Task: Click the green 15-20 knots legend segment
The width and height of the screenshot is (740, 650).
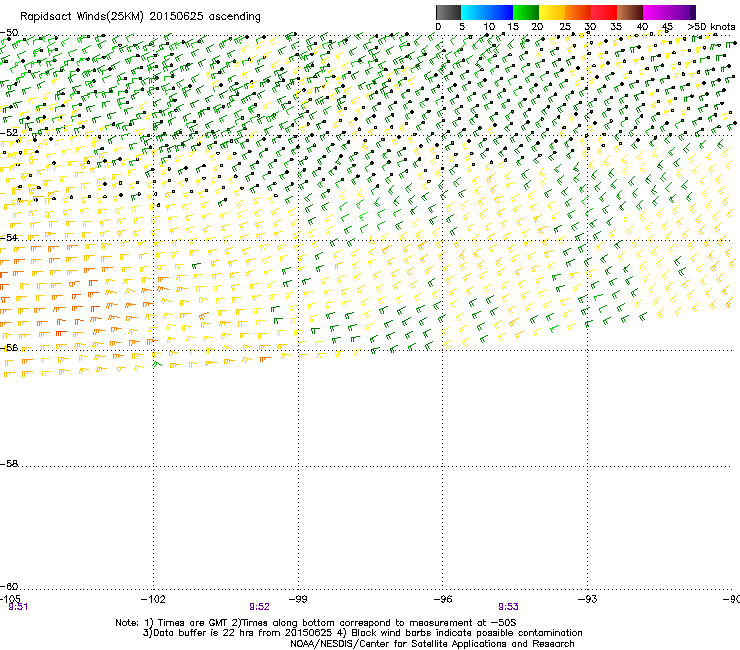Action: pyautogui.click(x=526, y=12)
